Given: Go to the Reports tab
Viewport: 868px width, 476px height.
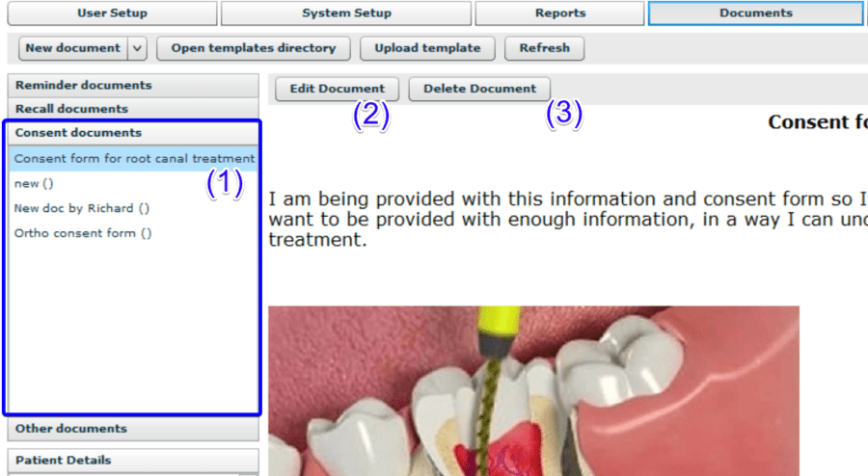Looking at the screenshot, I should pos(559,13).
